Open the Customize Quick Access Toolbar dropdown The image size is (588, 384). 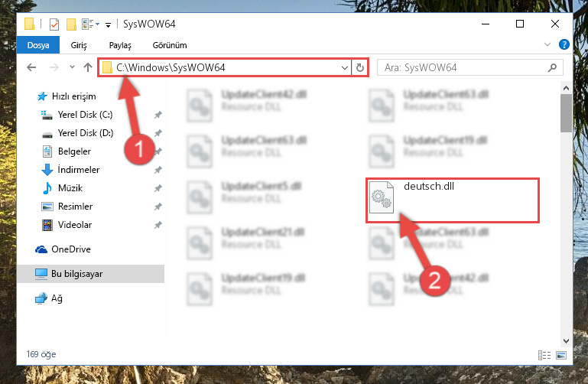click(108, 25)
